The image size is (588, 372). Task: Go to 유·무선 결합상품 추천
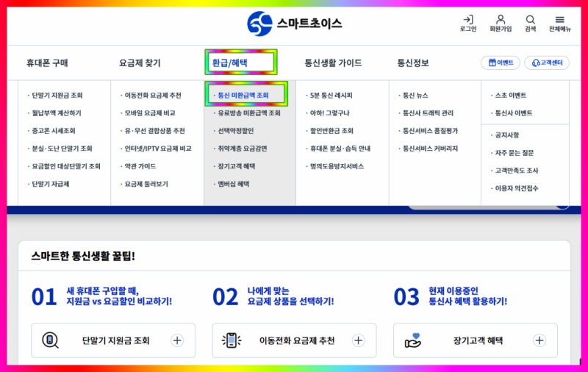click(154, 131)
